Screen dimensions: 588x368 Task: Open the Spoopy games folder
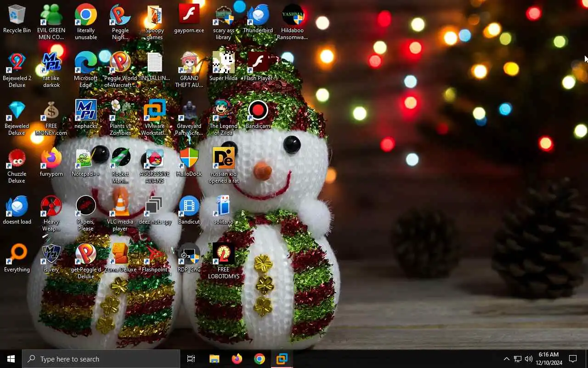click(155, 22)
